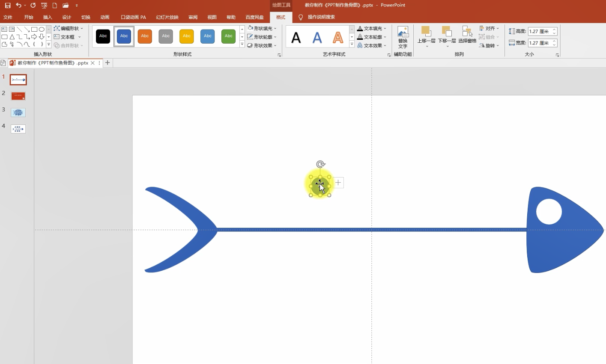Select the straight line shape
This screenshot has height=364, width=606.
click(x=19, y=30)
